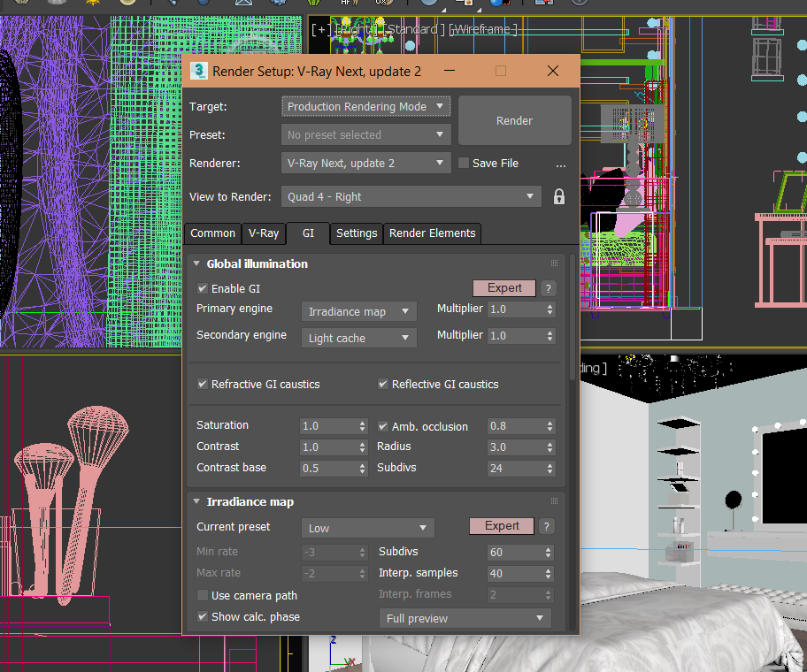Open the Preset dropdown showing No preset selected

(x=366, y=134)
